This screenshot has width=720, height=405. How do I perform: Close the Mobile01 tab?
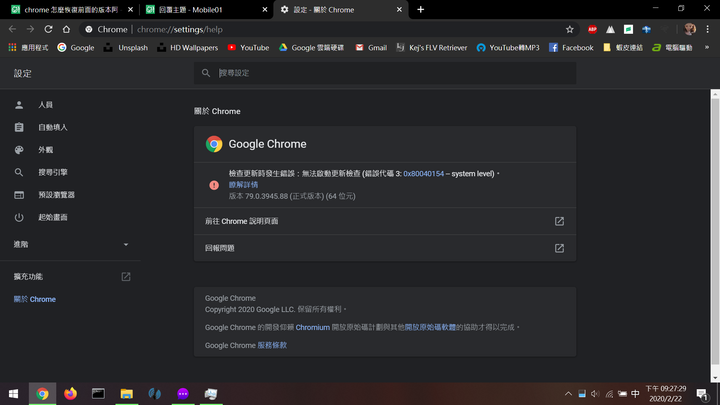[x=264, y=10]
